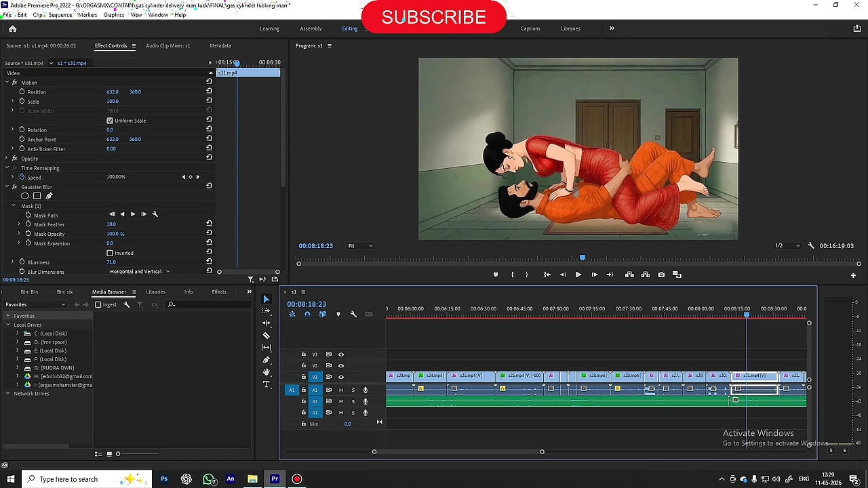The height and width of the screenshot is (488, 868).
Task: Select the Slip tool
Action: pyautogui.click(x=266, y=348)
